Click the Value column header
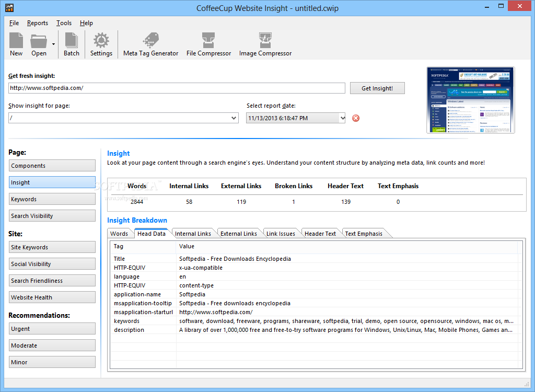535x392 pixels. [347, 247]
